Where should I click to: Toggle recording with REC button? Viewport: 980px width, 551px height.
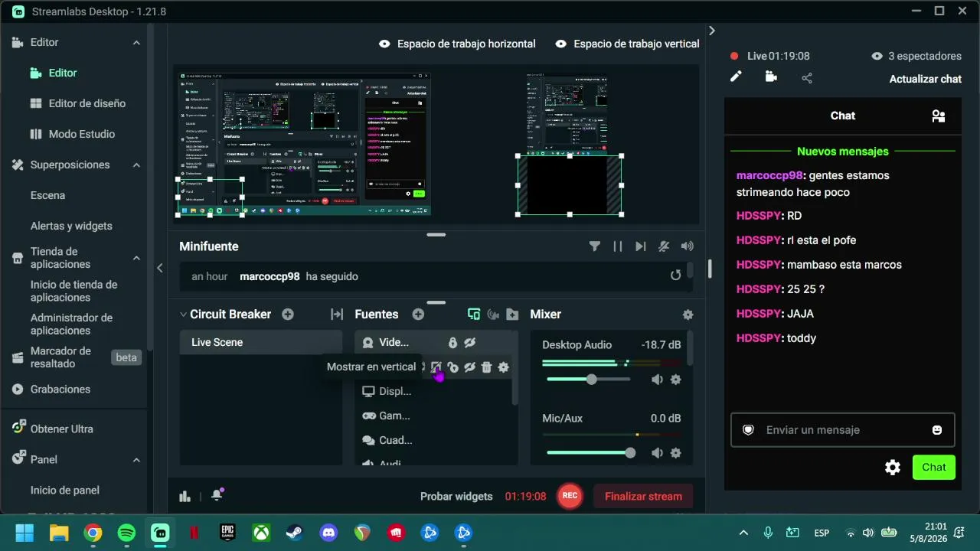[x=570, y=496]
